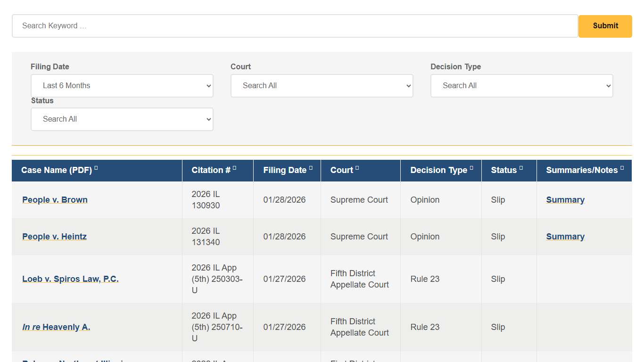Image resolution: width=644 pixels, height=362 pixels.
Task: Open the Decision Type filter dropdown
Action: [521, 86]
